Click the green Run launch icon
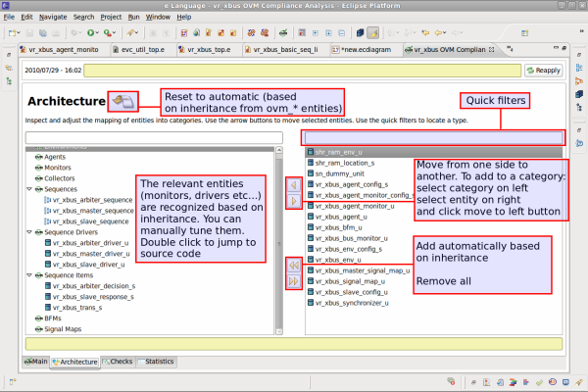This screenshot has height=392, width=588. pos(90,33)
